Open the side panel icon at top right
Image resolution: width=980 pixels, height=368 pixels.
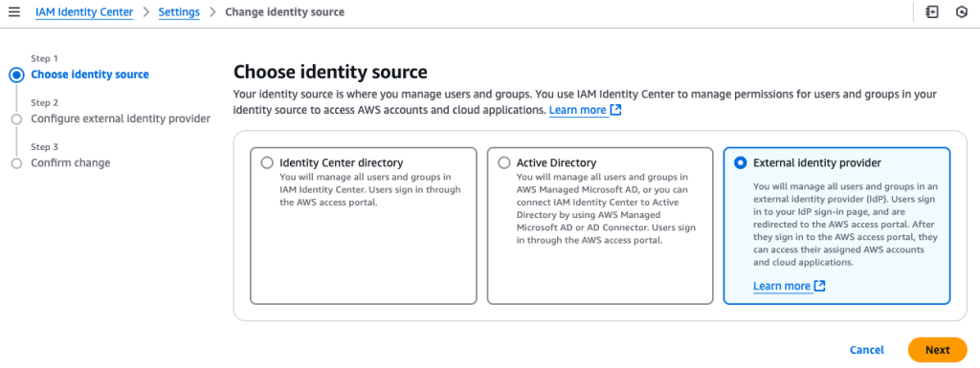[932, 11]
